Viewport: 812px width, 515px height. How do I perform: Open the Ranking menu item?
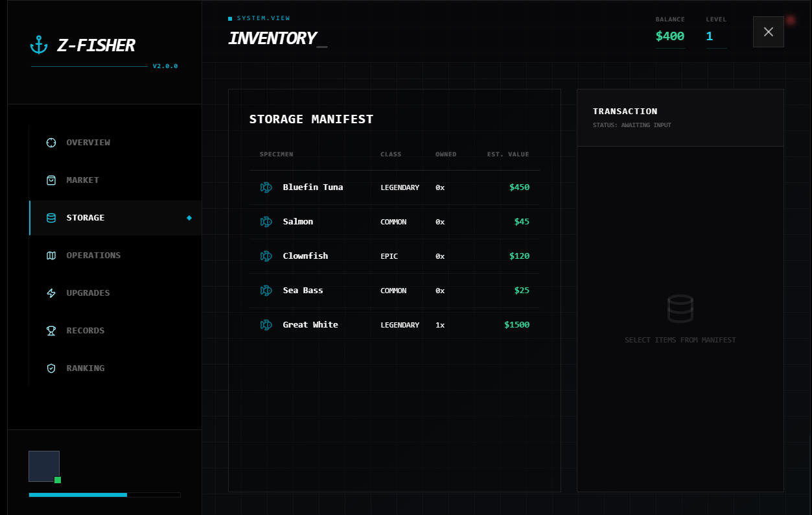tap(115, 368)
